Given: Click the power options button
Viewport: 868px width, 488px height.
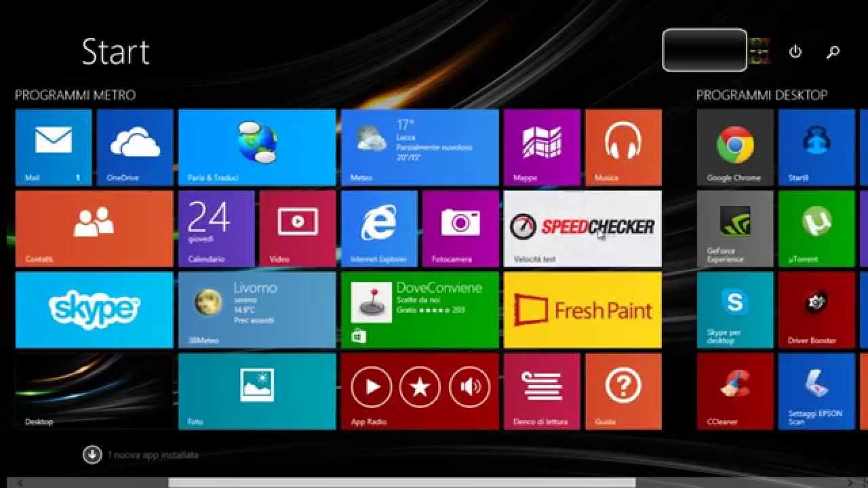Looking at the screenshot, I should 795,52.
